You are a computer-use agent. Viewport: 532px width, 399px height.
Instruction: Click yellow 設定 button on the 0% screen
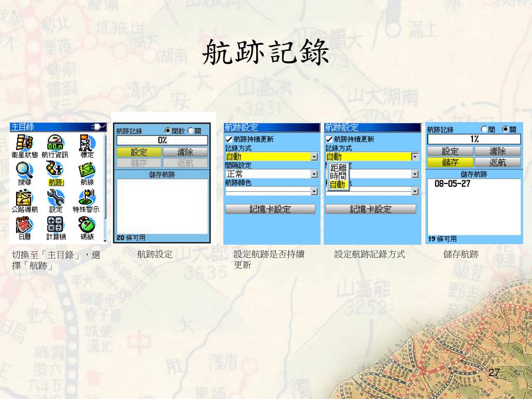pyautogui.click(x=139, y=152)
